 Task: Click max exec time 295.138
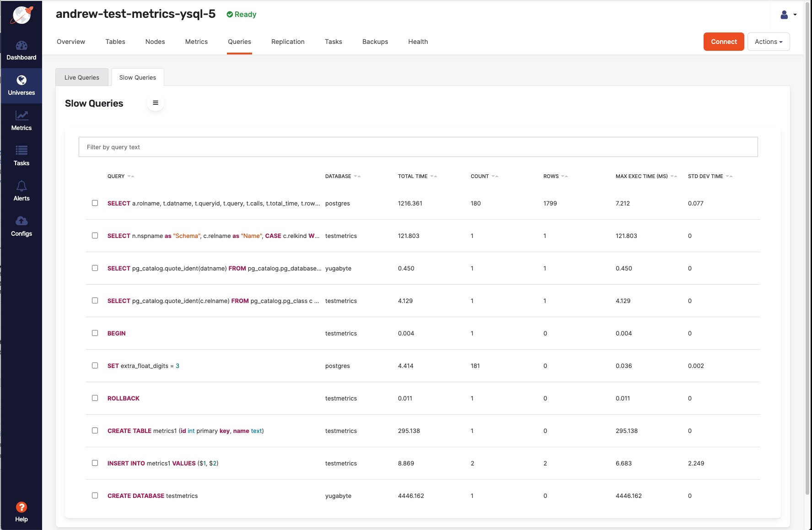click(626, 431)
